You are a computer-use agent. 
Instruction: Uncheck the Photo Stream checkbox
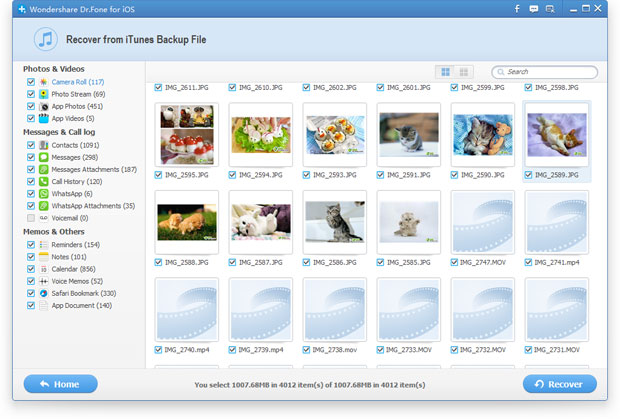click(31, 94)
